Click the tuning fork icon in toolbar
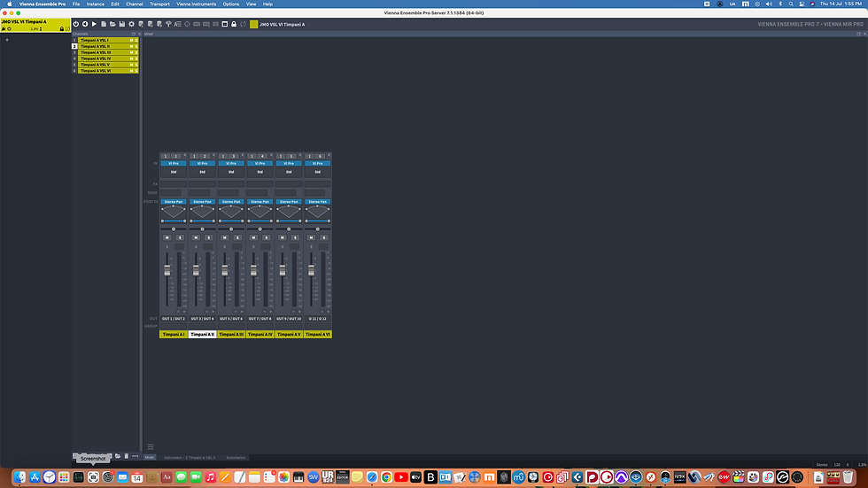 (x=168, y=24)
